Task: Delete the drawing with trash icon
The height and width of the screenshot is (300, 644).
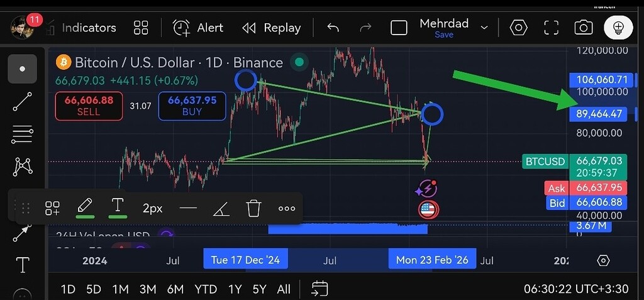Action: click(x=254, y=208)
